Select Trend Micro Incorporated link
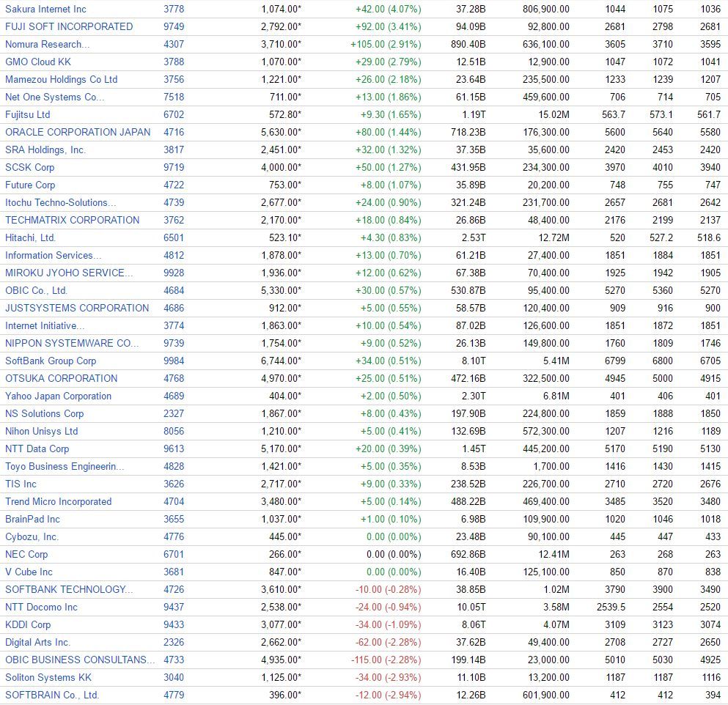728x705 pixels. (59, 503)
